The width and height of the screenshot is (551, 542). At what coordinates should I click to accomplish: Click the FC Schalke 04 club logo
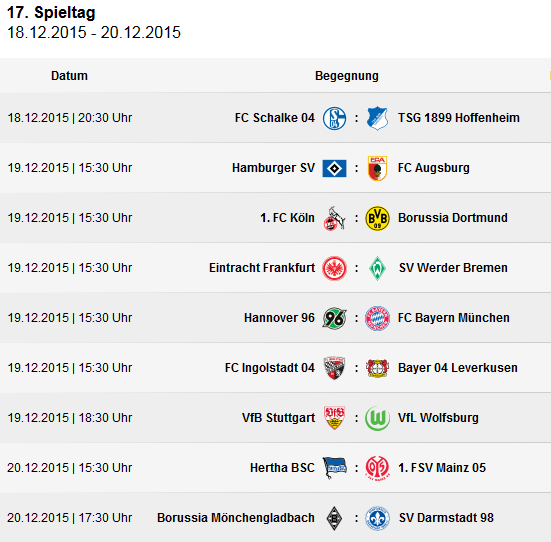coord(334,118)
